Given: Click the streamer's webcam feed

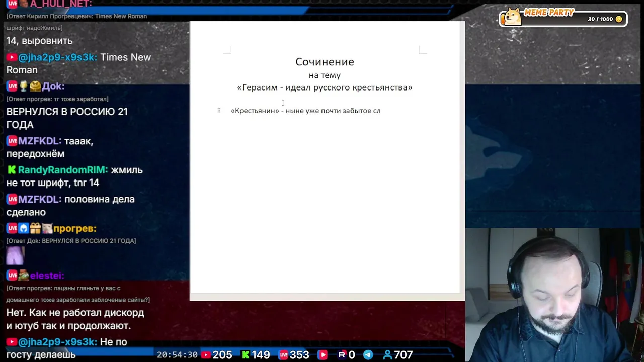Looking at the screenshot, I should point(554,295).
